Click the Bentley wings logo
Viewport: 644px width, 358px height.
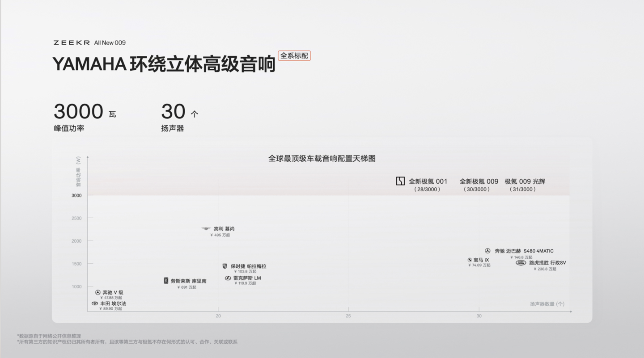(x=206, y=228)
